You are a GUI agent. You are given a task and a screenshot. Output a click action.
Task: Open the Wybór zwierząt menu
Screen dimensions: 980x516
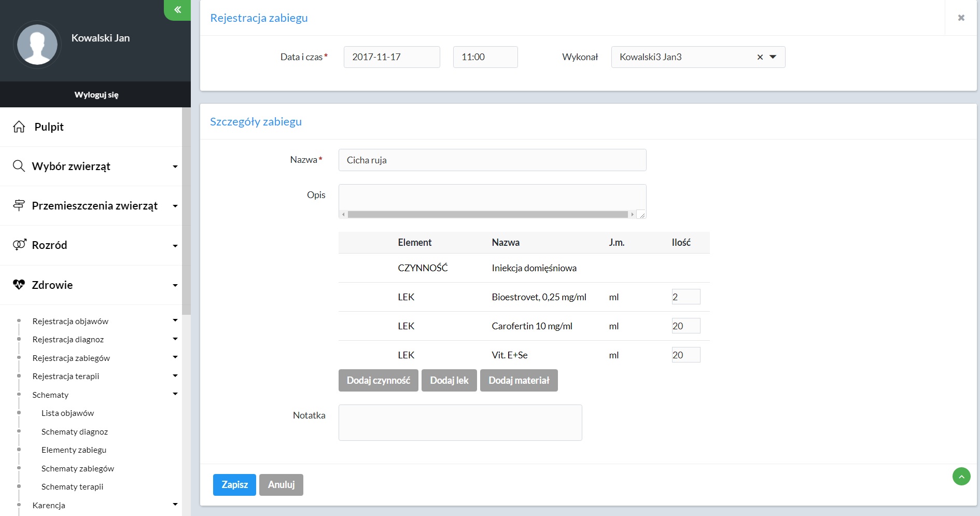[x=71, y=166]
